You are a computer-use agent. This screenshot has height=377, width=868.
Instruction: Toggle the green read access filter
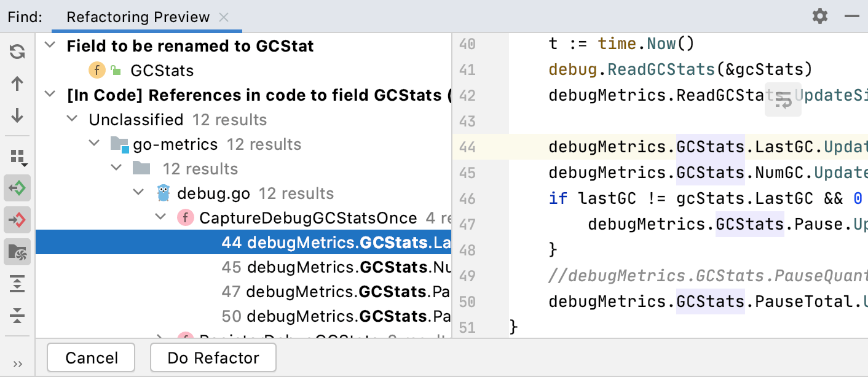click(x=17, y=189)
